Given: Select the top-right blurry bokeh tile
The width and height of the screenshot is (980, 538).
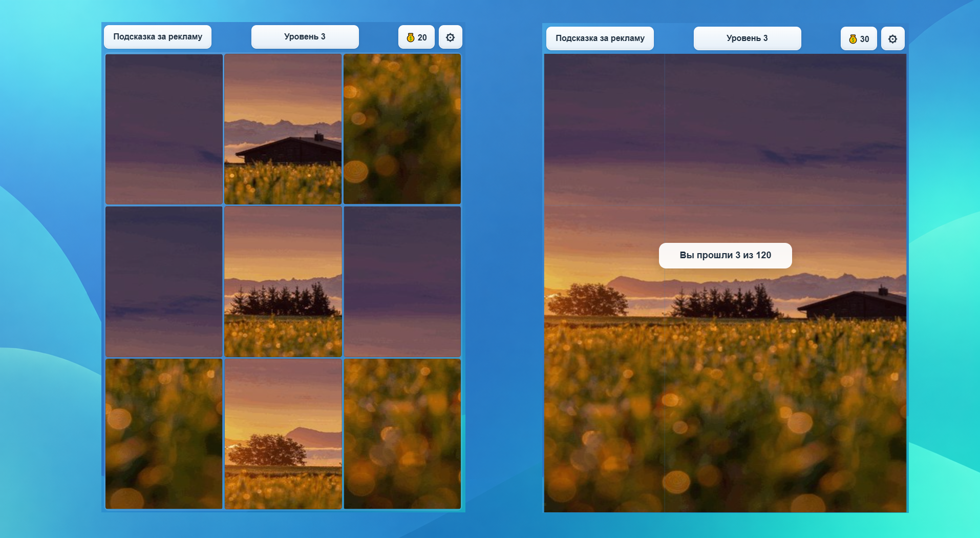Looking at the screenshot, I should (x=402, y=129).
